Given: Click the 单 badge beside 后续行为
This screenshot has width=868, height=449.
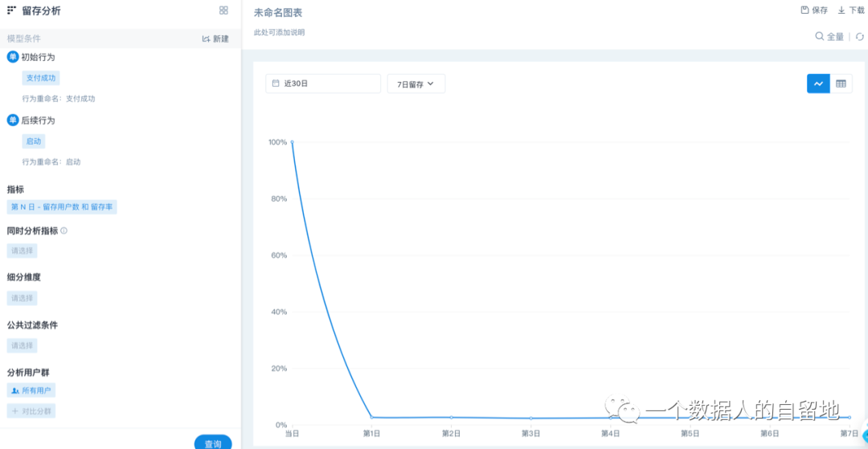Looking at the screenshot, I should click(x=13, y=120).
